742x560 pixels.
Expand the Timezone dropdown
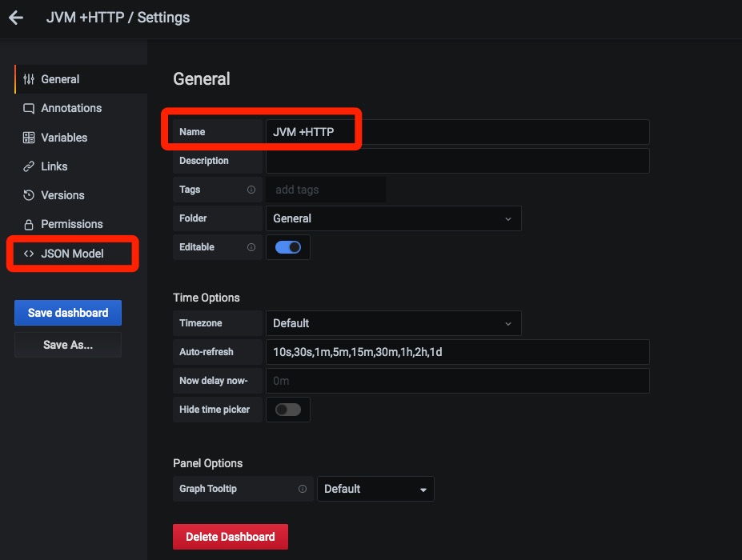tap(393, 323)
